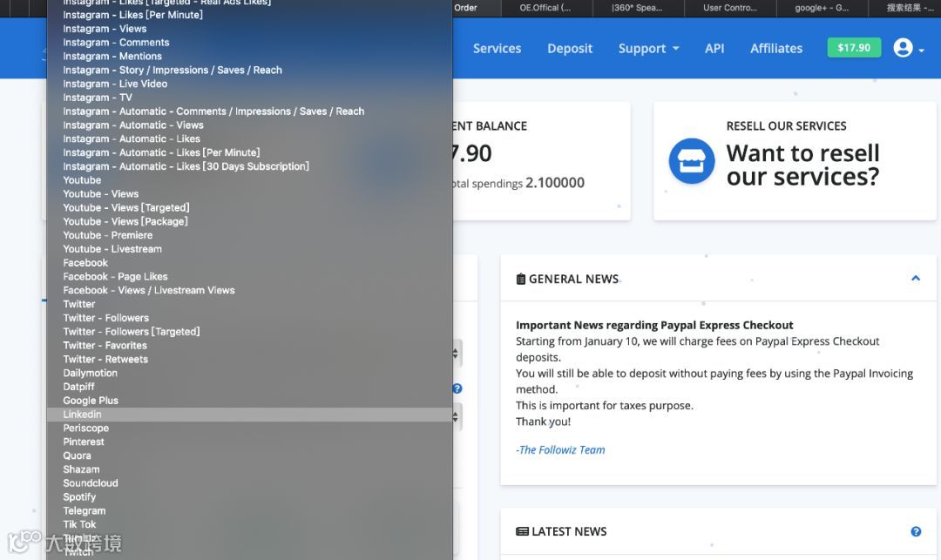This screenshot has height=560, width=941.
Task: Open the Affiliates page
Action: (x=776, y=49)
